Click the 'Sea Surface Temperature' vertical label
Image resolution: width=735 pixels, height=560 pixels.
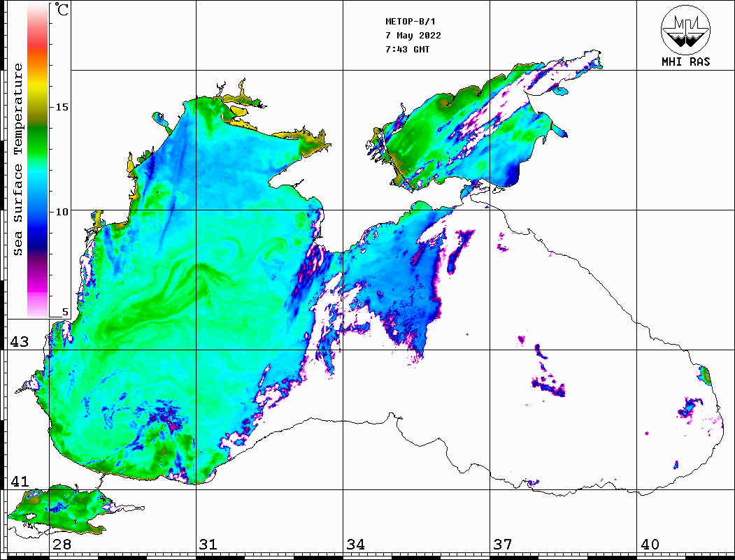17,159
